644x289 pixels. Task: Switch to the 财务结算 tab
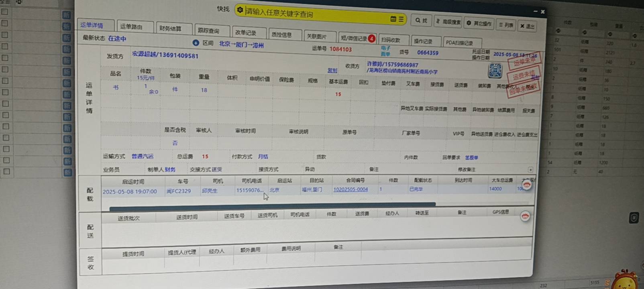(170, 28)
